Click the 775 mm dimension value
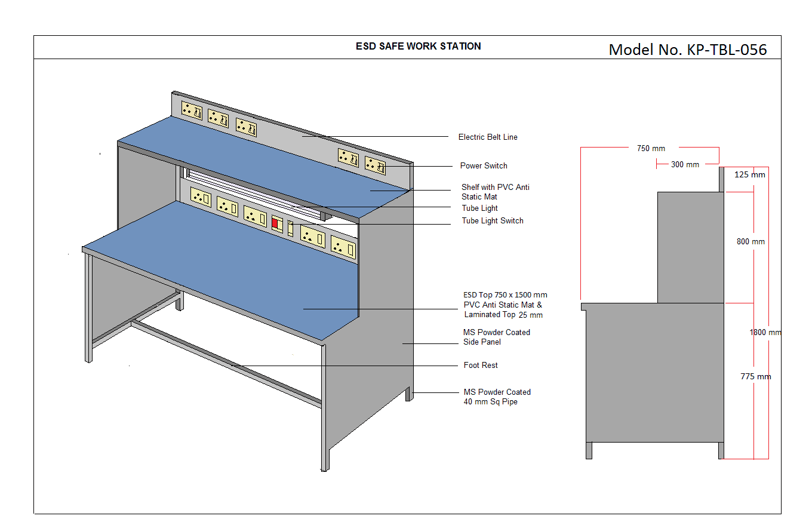Image resolution: width=812 pixels, height=528 pixels. point(755,377)
